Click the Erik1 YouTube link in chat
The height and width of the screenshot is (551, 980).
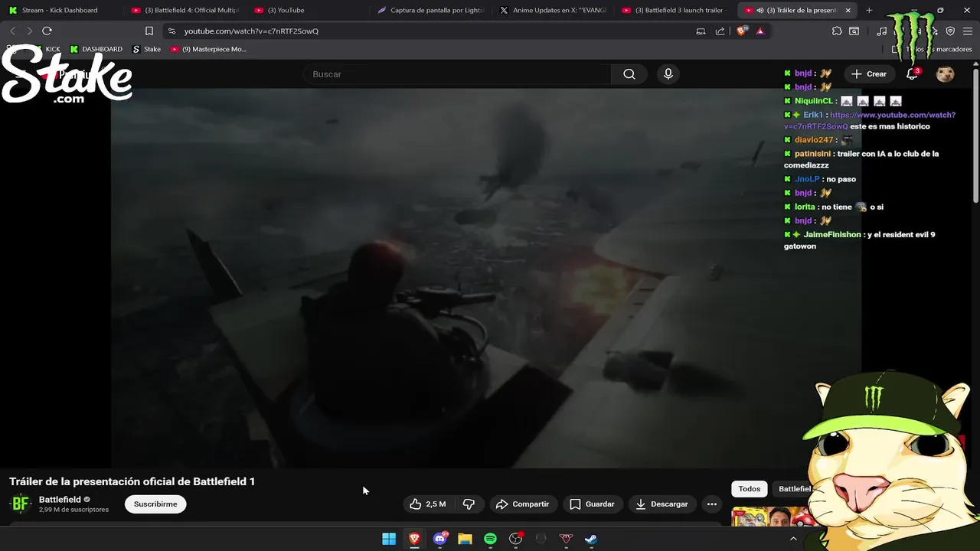[870, 120]
